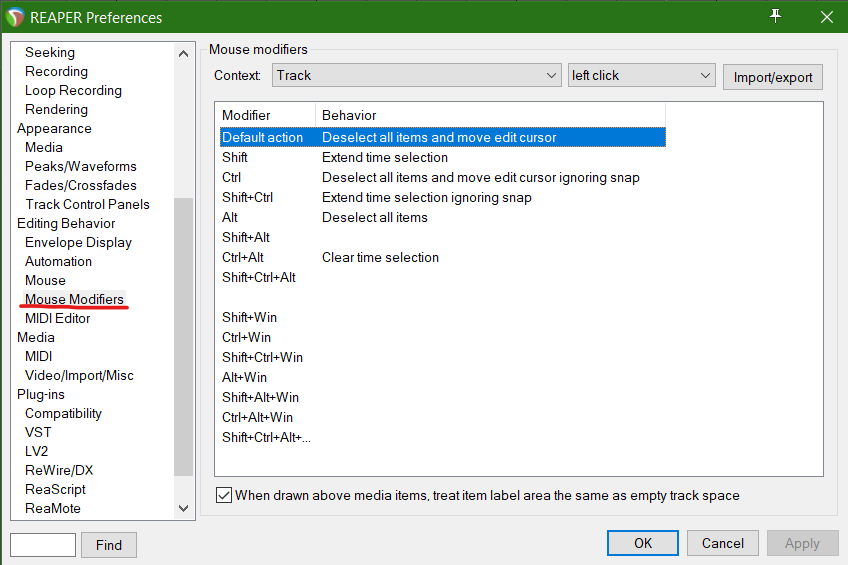848x565 pixels.
Task: Open MIDI Editor preferences
Action: [57, 318]
